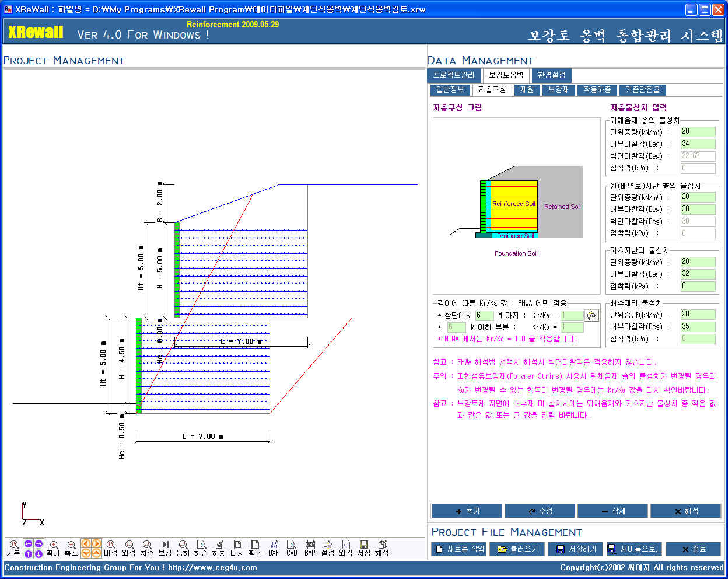Pan view left with purple left arrow
Screen dimensions: 728x579
(28, 544)
